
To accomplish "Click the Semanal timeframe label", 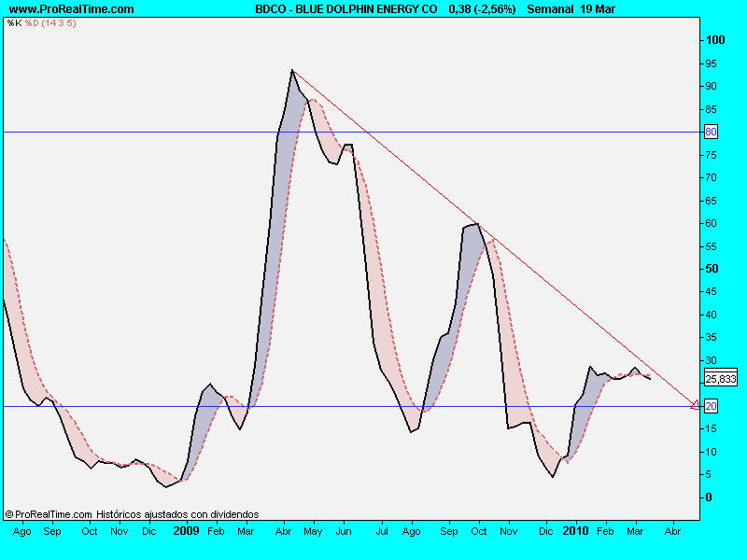I will coord(550,9).
